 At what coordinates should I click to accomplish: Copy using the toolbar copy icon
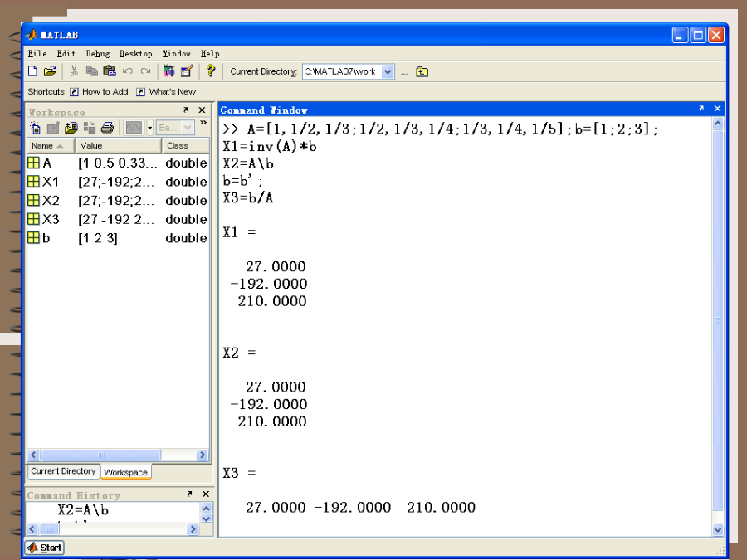coord(91,71)
